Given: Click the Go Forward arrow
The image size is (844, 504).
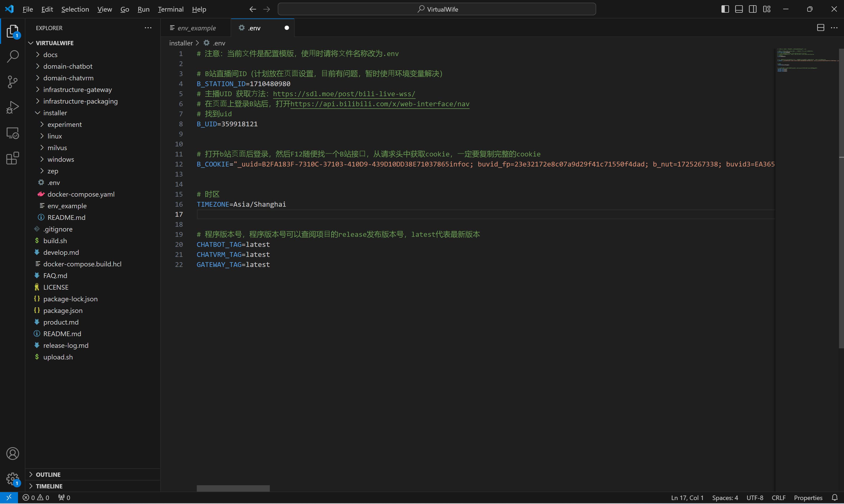Looking at the screenshot, I should pyautogui.click(x=267, y=9).
